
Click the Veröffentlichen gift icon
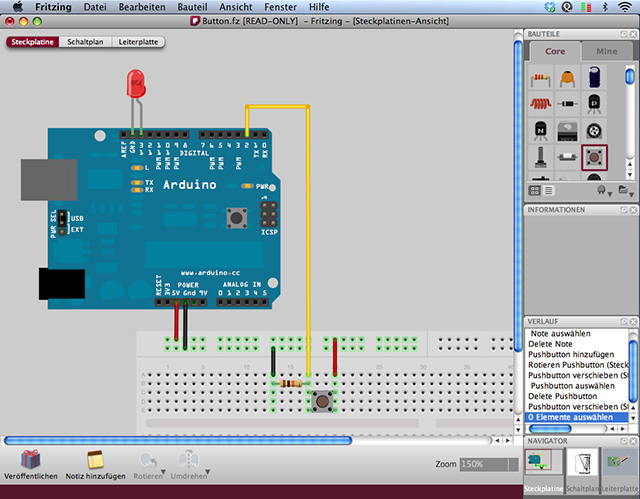click(31, 459)
